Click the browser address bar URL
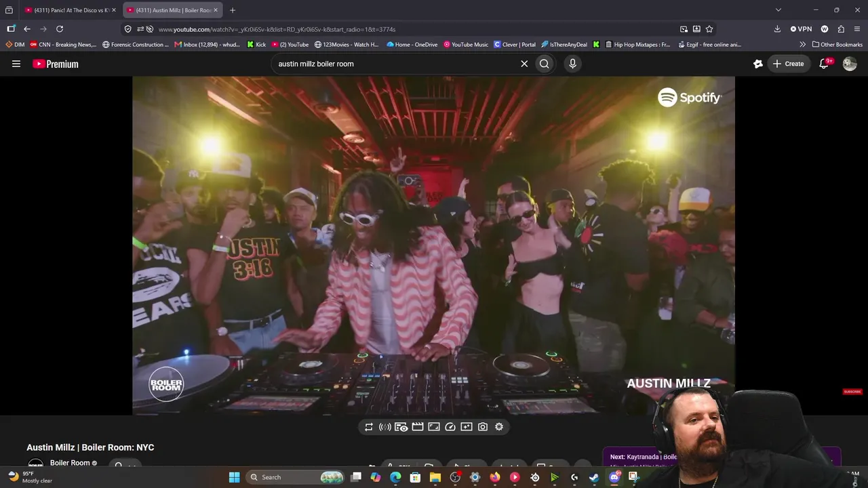 tap(277, 29)
